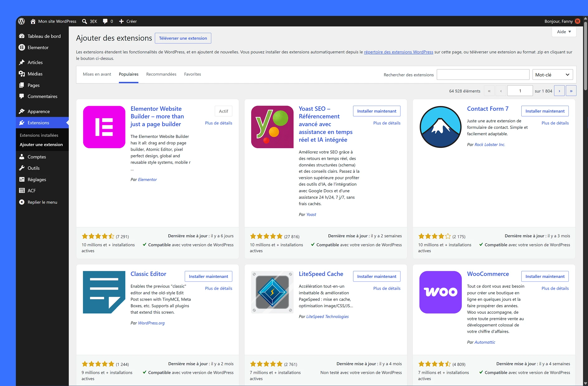Click the Contact Form 7 mountain logo
588x386 pixels.
(441, 127)
